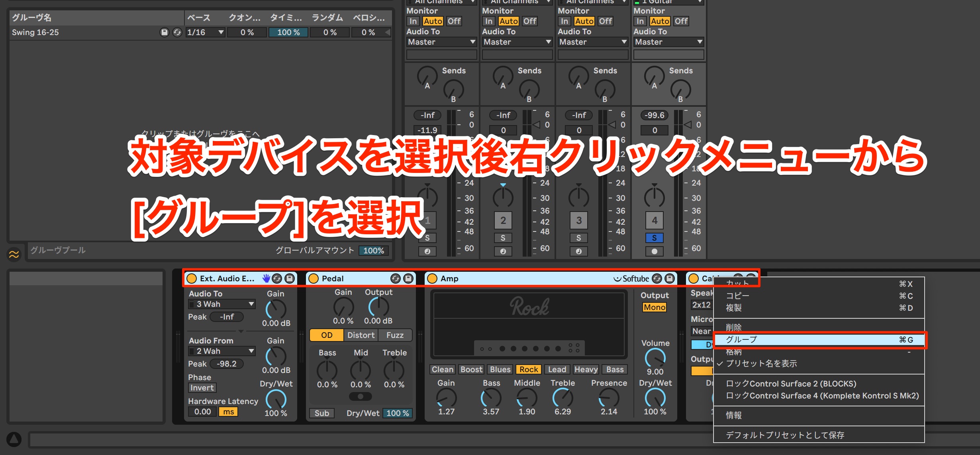
Task: Toggle プリセット名を表示 in the context menu
Action: (819, 363)
